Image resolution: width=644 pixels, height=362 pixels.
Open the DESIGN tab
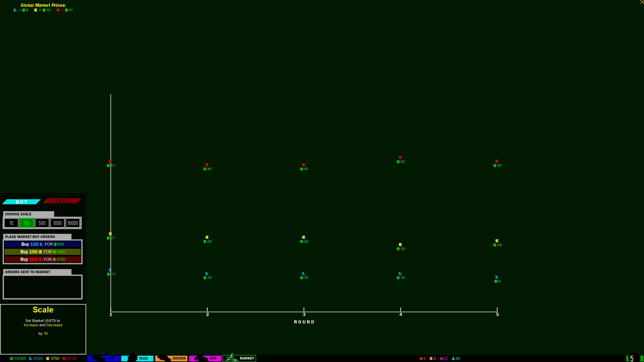point(171,358)
